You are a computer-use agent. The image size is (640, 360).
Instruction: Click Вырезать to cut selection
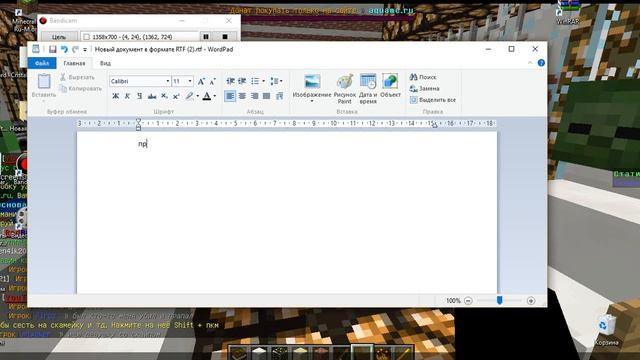click(78, 77)
